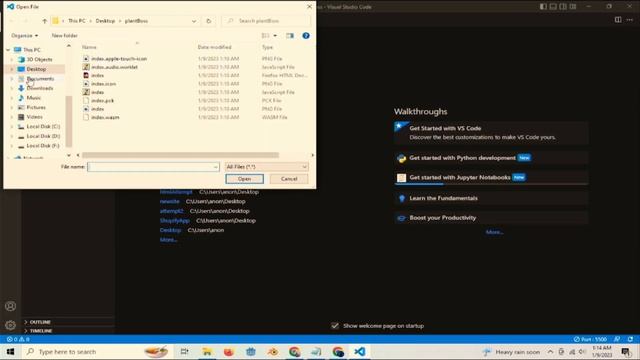Change the file view layout icon
Viewport: 640px width, 360px height.
[x=265, y=36]
